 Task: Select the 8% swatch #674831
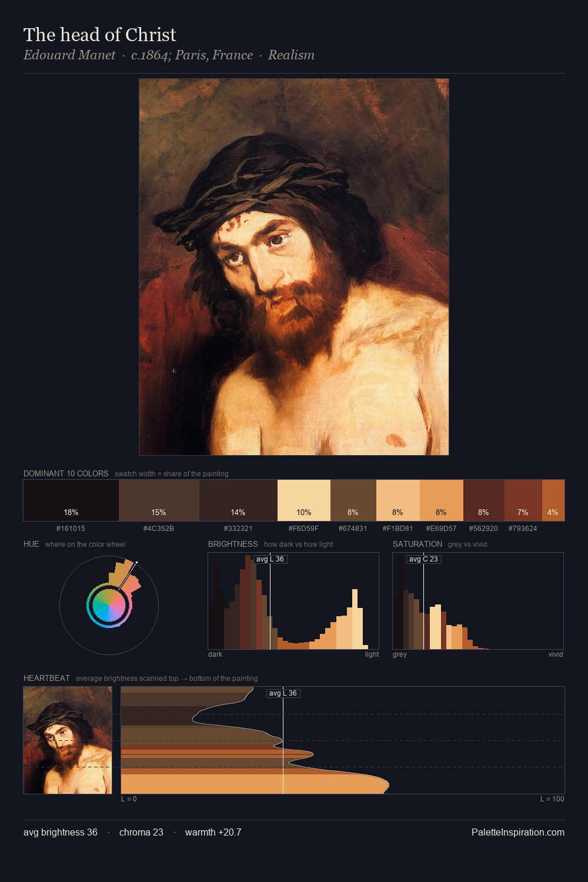(353, 500)
